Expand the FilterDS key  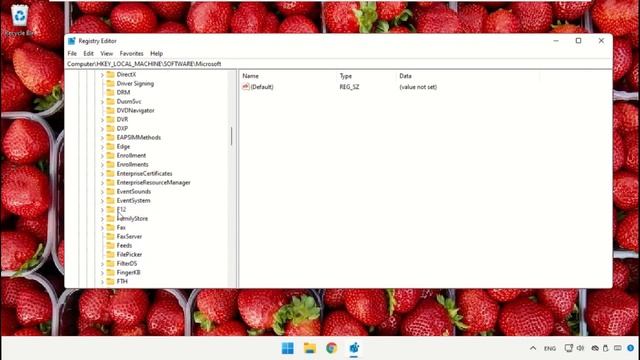(x=102, y=264)
